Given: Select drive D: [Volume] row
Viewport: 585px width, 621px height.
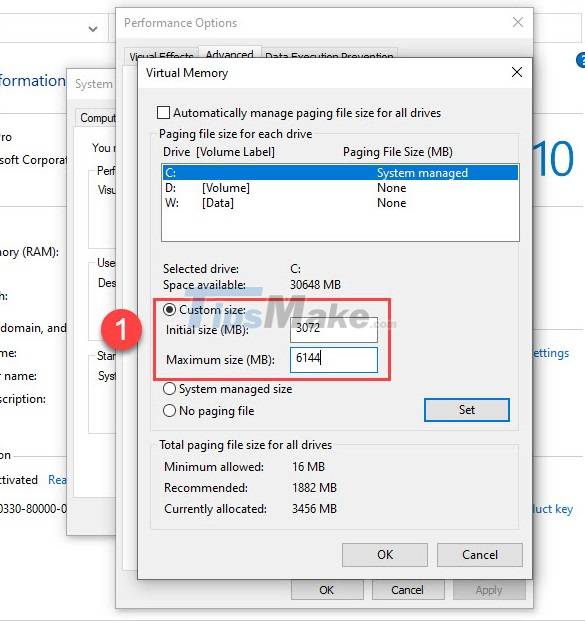Looking at the screenshot, I should click(x=340, y=188).
